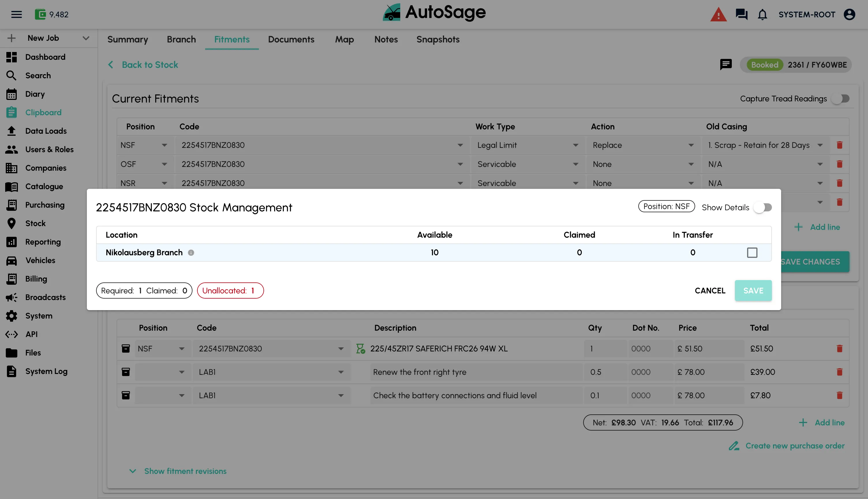Screen dimensions: 868x499
Task: Open OSF row Servicable work type dropdown
Action: point(528,164)
